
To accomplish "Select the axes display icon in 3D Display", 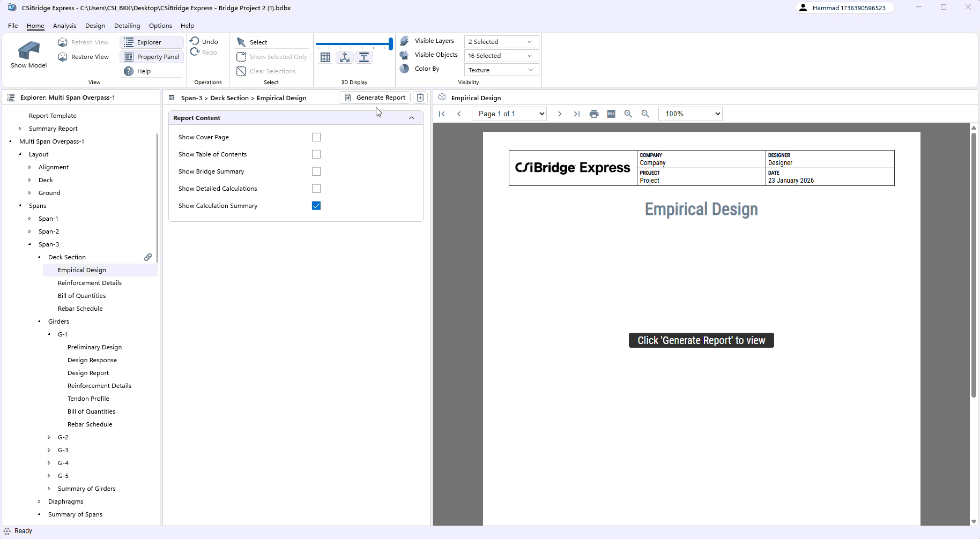I will 345,57.
